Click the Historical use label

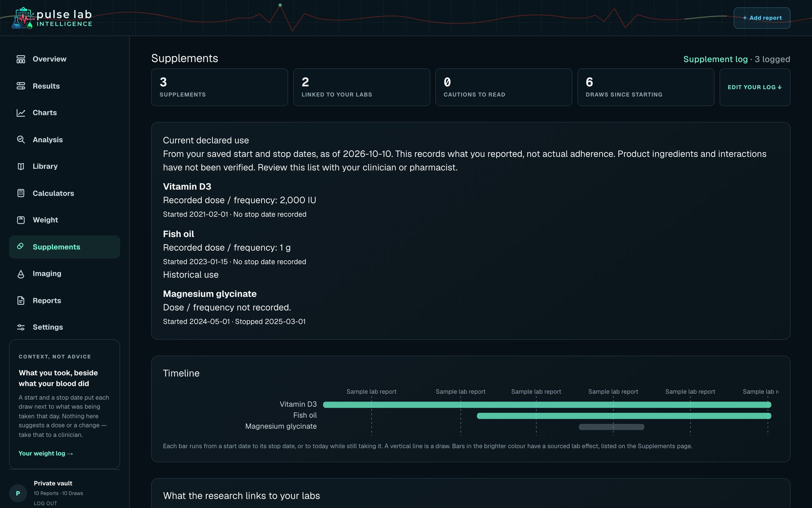click(x=191, y=275)
